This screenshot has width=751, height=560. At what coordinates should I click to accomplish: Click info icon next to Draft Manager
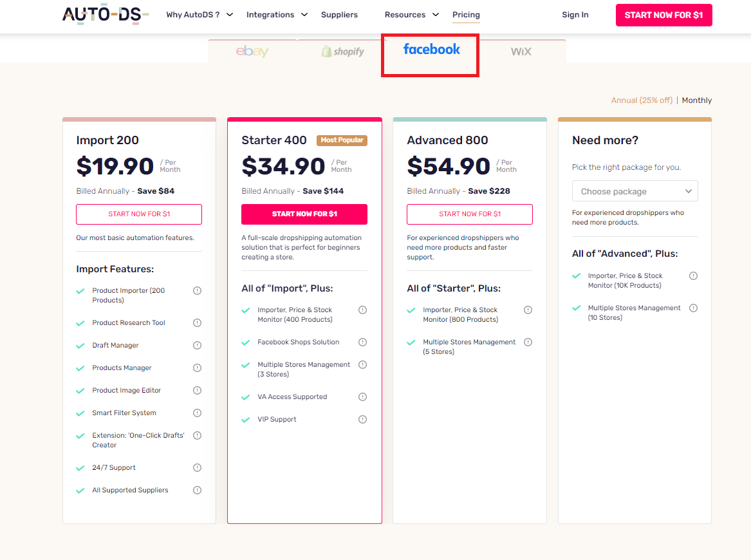tap(198, 345)
